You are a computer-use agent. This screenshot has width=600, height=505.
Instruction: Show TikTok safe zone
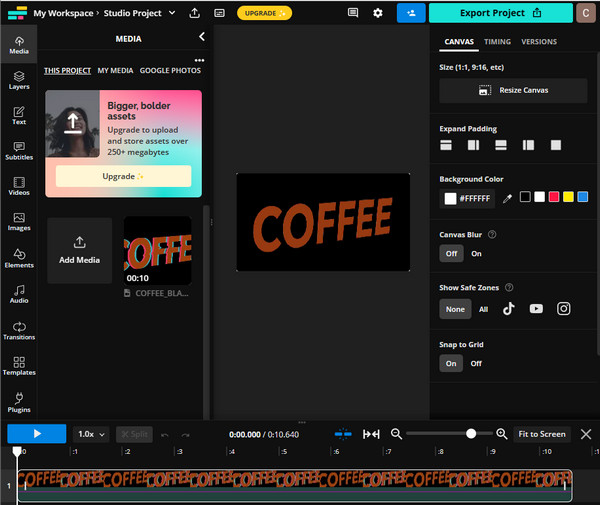[509, 309]
